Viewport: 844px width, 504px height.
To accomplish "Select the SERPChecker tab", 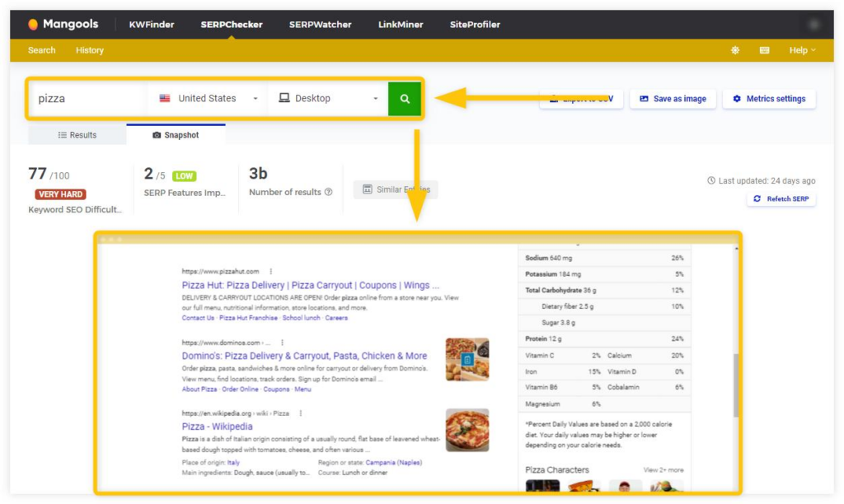I will [x=232, y=24].
